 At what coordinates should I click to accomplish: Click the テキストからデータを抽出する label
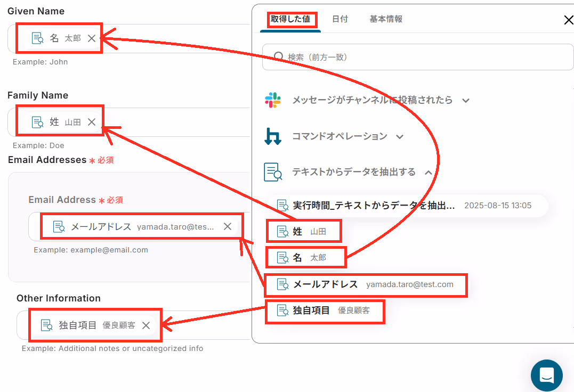tap(354, 172)
